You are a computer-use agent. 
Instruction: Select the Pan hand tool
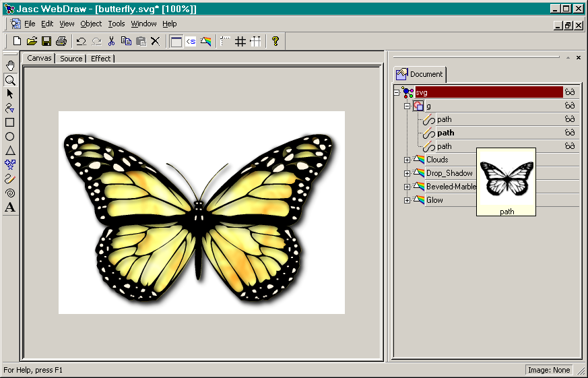[x=10, y=65]
